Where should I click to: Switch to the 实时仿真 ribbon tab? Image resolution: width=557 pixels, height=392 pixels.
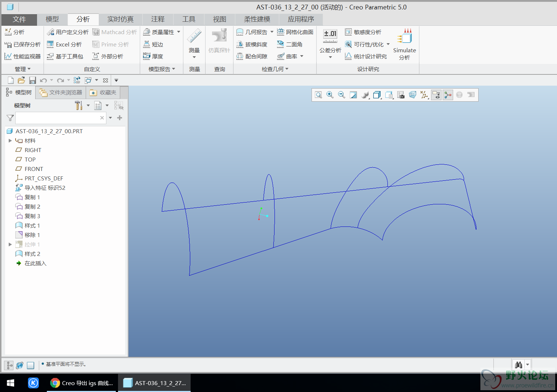pyautogui.click(x=121, y=20)
